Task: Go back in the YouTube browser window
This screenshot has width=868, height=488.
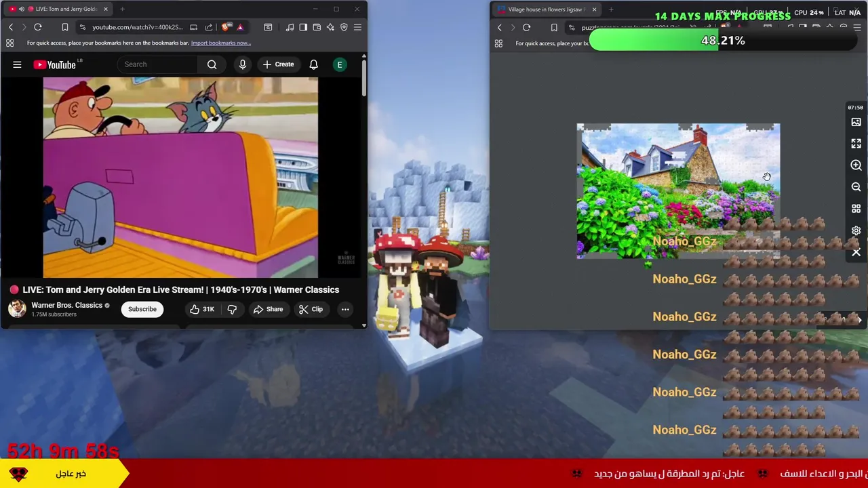Action: pyautogui.click(x=11, y=27)
